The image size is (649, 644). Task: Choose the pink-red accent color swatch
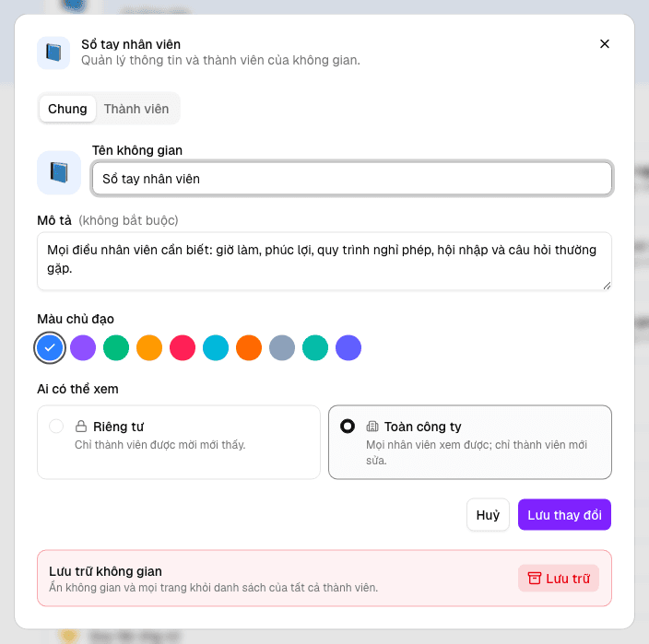pyautogui.click(x=183, y=348)
